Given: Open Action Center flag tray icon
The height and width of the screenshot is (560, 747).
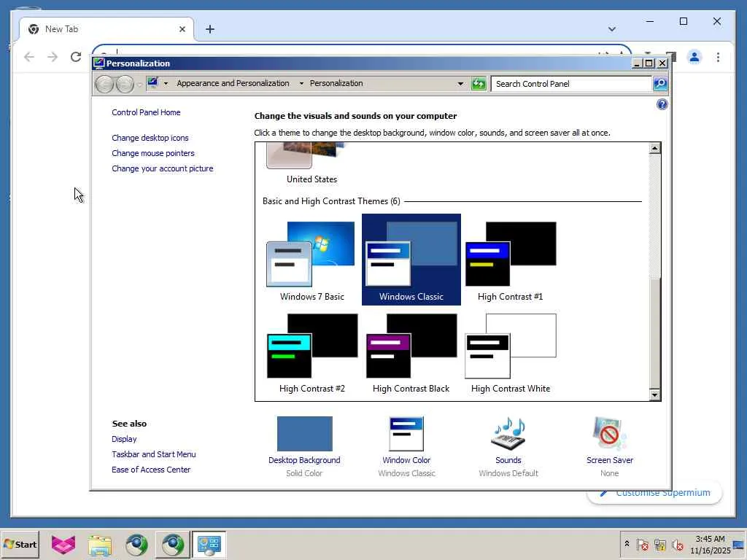Looking at the screenshot, I should point(642,545).
